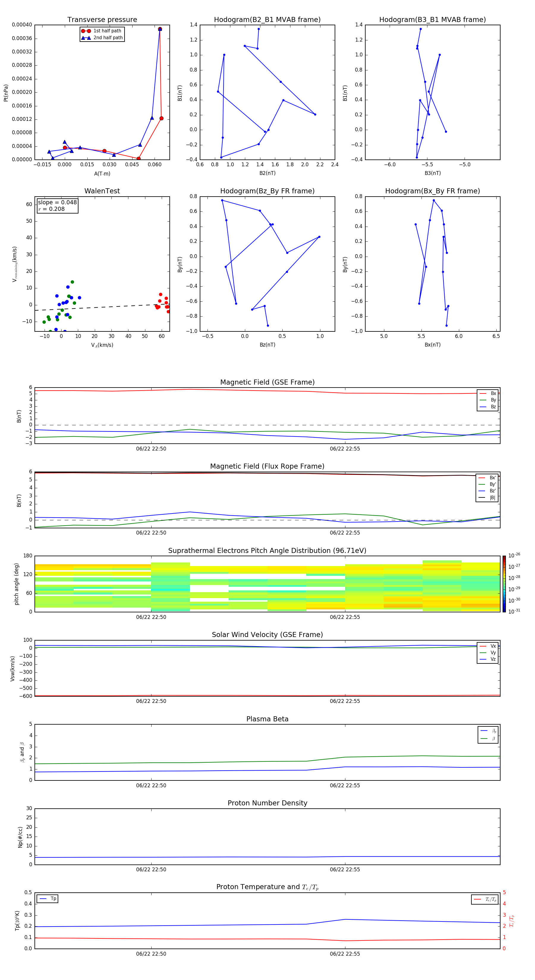Click the 'By' legend entry in GSE panel

[x=488, y=400]
